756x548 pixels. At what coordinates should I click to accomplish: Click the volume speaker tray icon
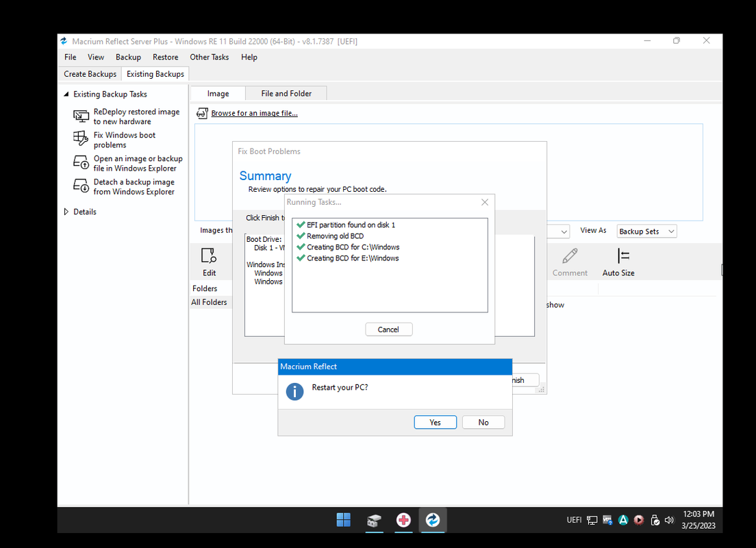(669, 520)
